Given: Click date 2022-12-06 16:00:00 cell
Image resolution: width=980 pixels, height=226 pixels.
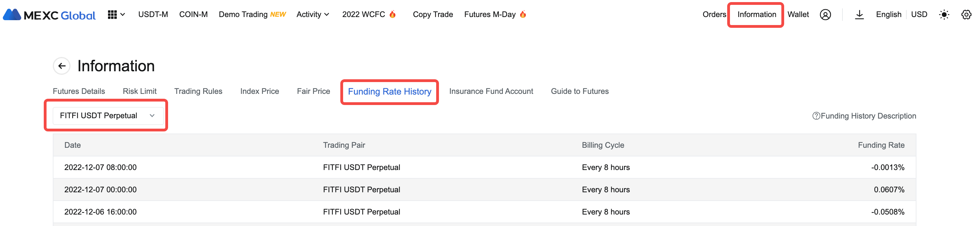Looking at the screenshot, I should point(100,212).
